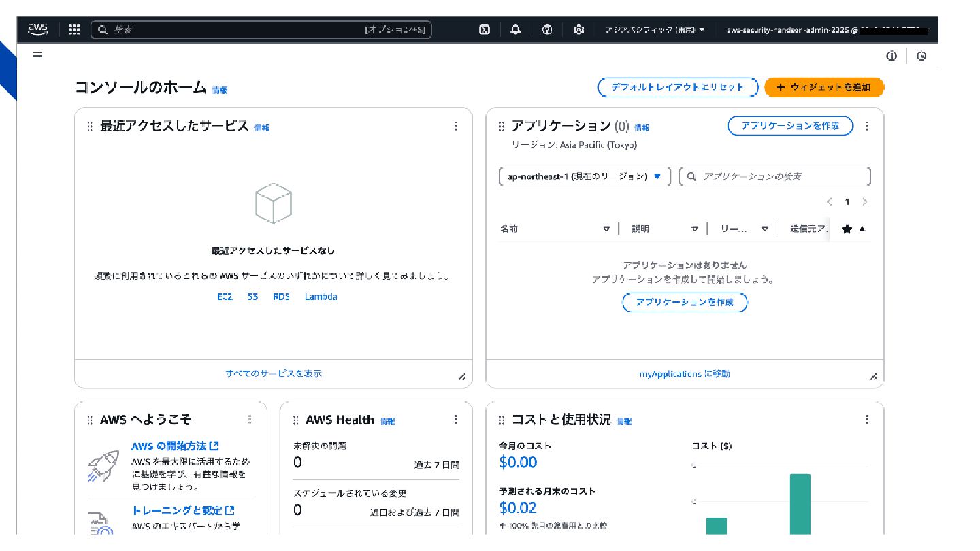Click the 送信元ア... column header

(x=808, y=229)
